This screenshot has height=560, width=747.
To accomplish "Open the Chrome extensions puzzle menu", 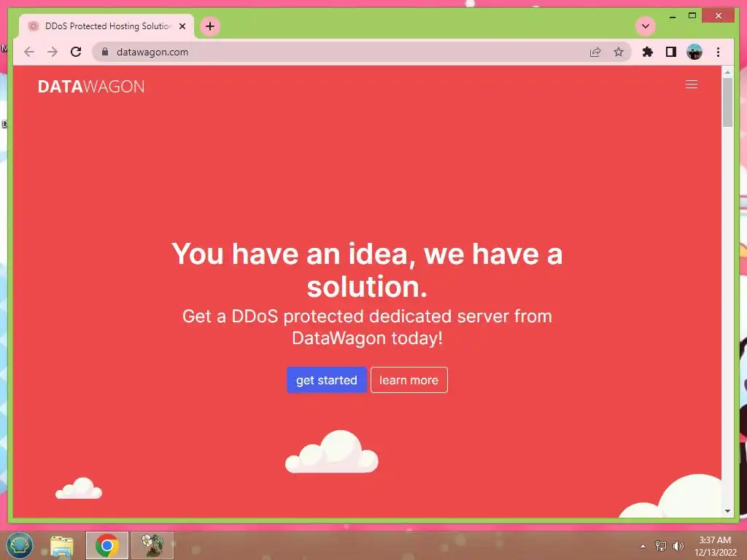I will [648, 52].
